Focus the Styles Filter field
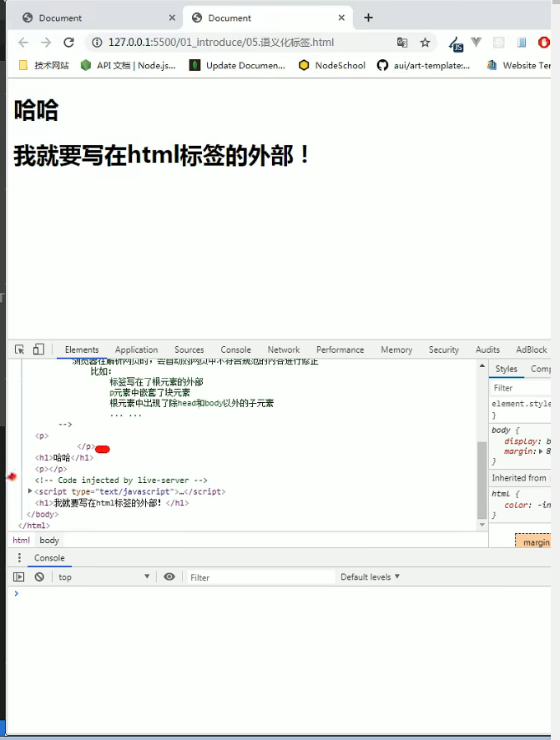 [520, 388]
